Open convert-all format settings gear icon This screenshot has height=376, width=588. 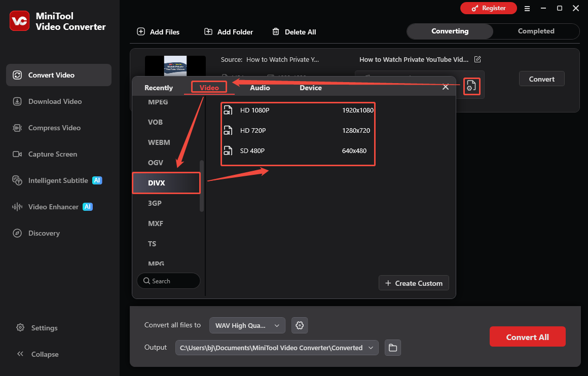coord(300,325)
